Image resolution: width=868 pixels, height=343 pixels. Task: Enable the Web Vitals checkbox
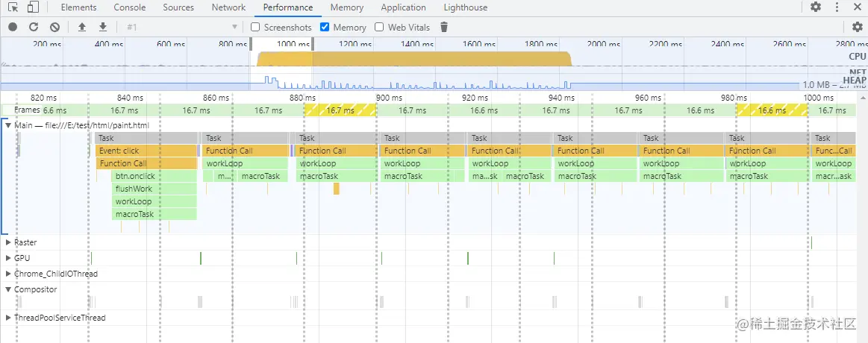379,27
